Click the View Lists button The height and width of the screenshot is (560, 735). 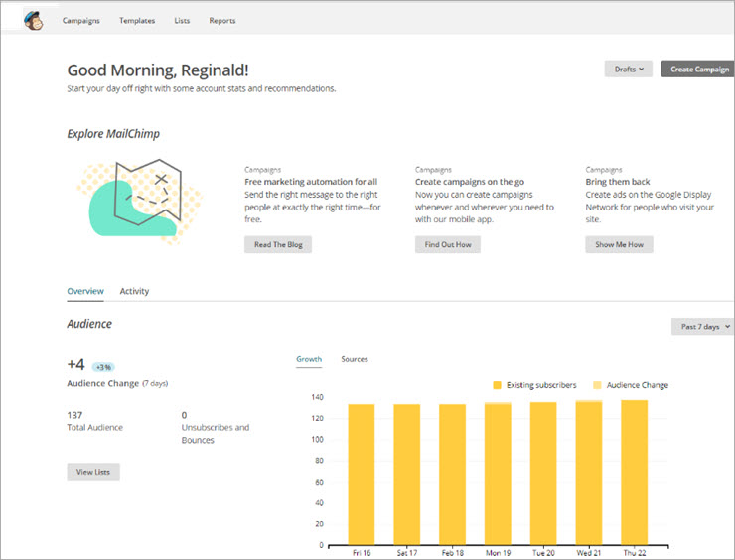[x=93, y=472]
